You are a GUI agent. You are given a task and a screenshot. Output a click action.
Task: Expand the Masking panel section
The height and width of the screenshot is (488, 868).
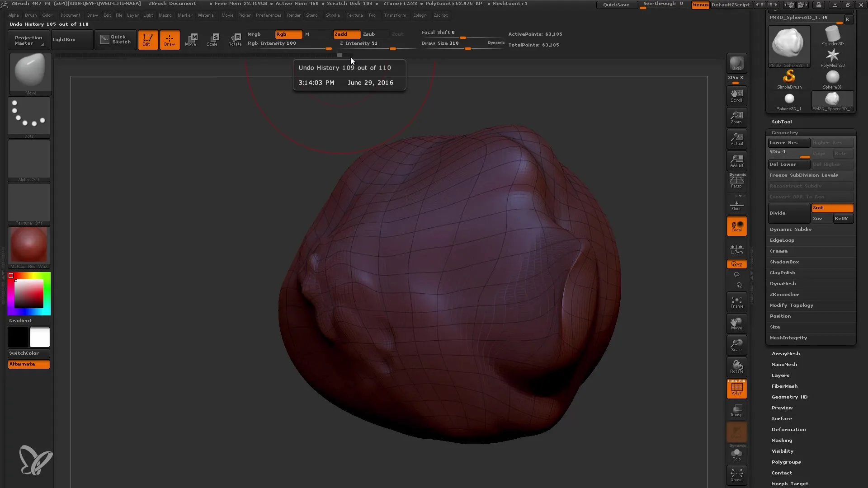(782, 440)
